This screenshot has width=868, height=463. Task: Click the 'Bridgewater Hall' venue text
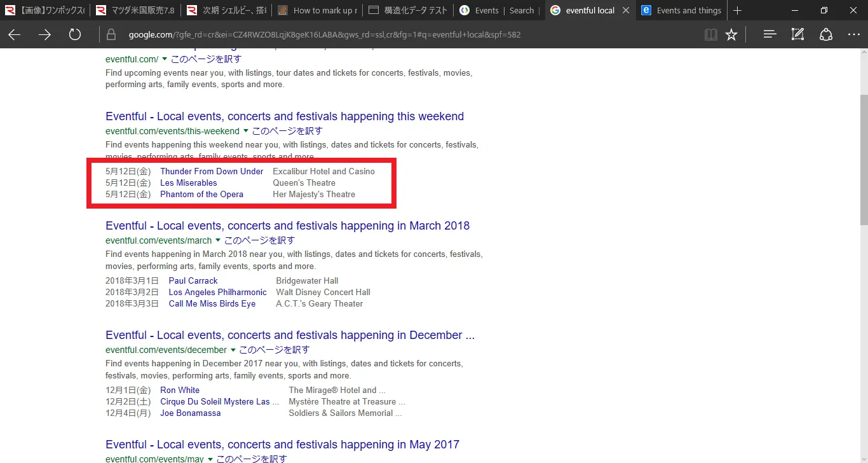click(x=307, y=280)
